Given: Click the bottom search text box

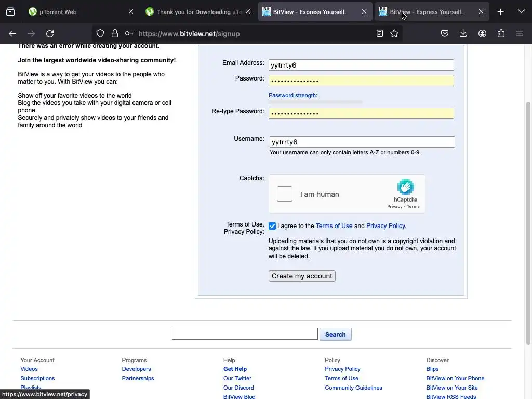Looking at the screenshot, I should tap(245, 334).
